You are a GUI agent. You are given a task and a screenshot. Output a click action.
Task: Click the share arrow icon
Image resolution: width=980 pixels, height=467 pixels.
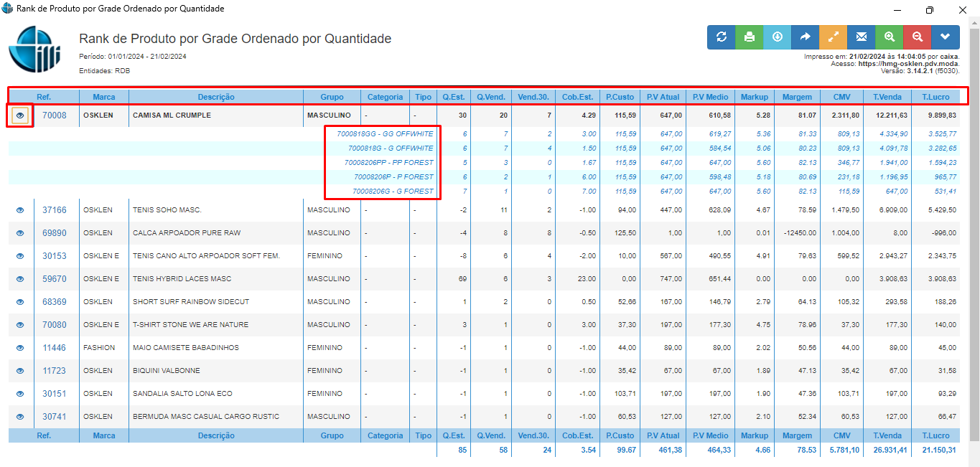[805, 37]
